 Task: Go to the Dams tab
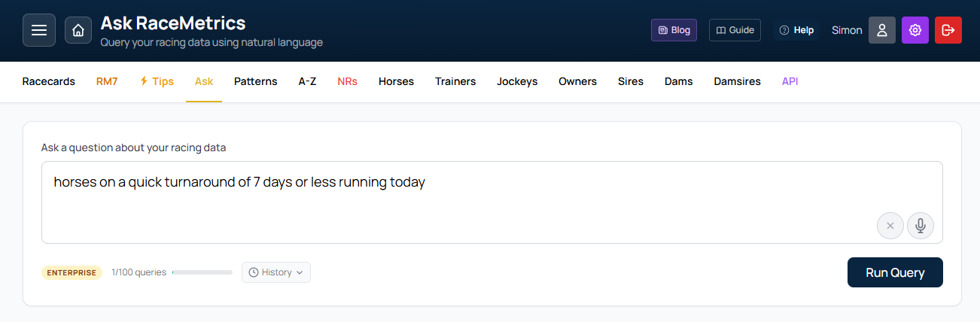pos(679,81)
